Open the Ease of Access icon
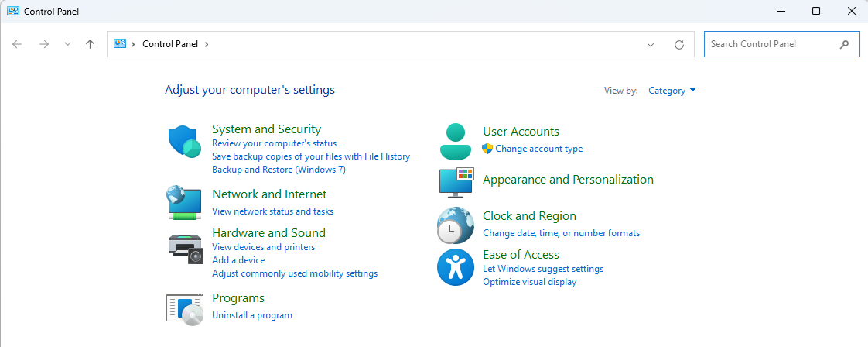The image size is (868, 347). [456, 267]
